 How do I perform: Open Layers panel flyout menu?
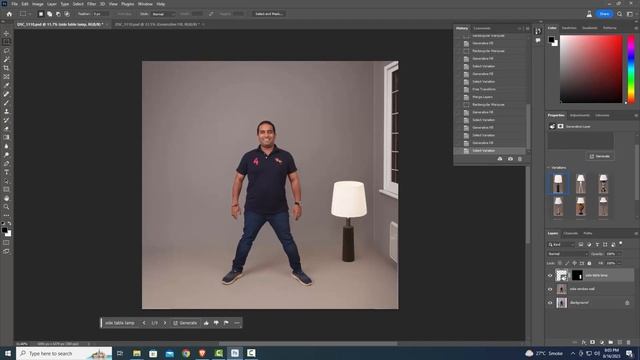[636, 233]
